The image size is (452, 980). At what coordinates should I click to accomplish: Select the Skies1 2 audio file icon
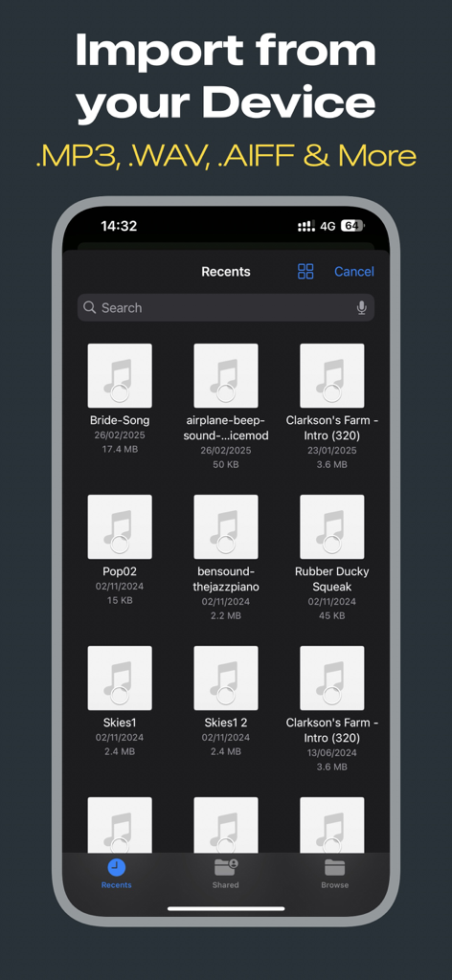pos(226,679)
